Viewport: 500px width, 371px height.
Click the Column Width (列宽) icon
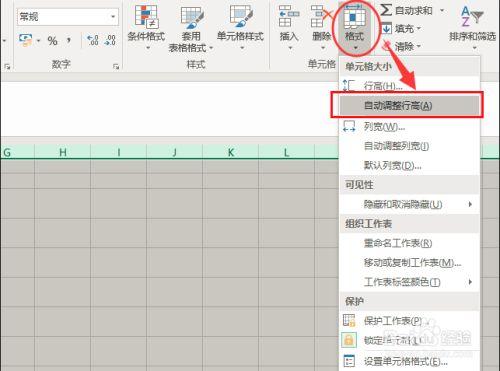(x=349, y=126)
